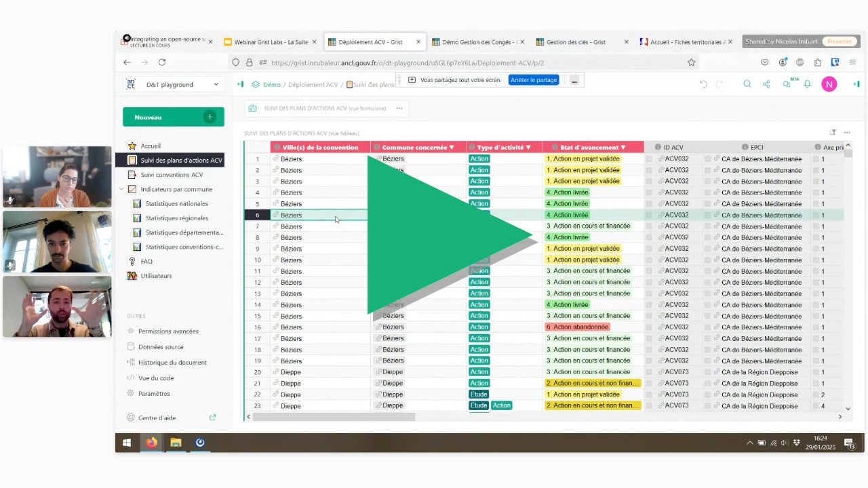Click the Firefox extensions puzzle icon
The height and width of the screenshot is (488, 868).
click(x=818, y=62)
